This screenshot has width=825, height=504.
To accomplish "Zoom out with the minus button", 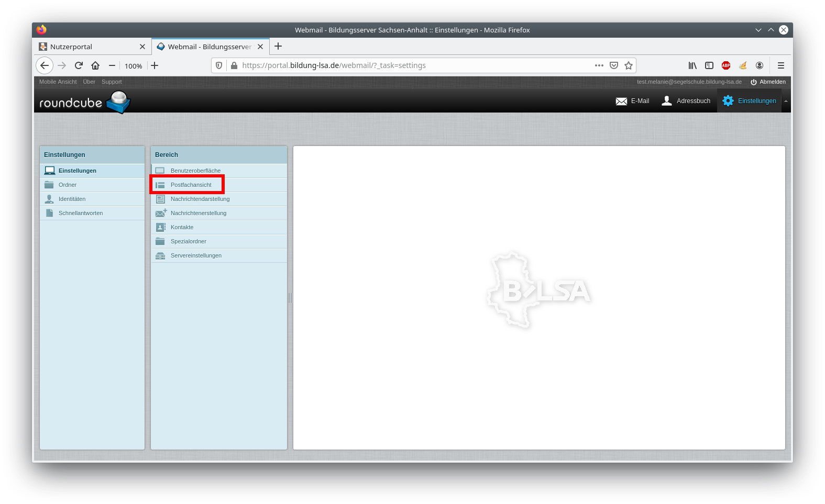I will pyautogui.click(x=112, y=65).
